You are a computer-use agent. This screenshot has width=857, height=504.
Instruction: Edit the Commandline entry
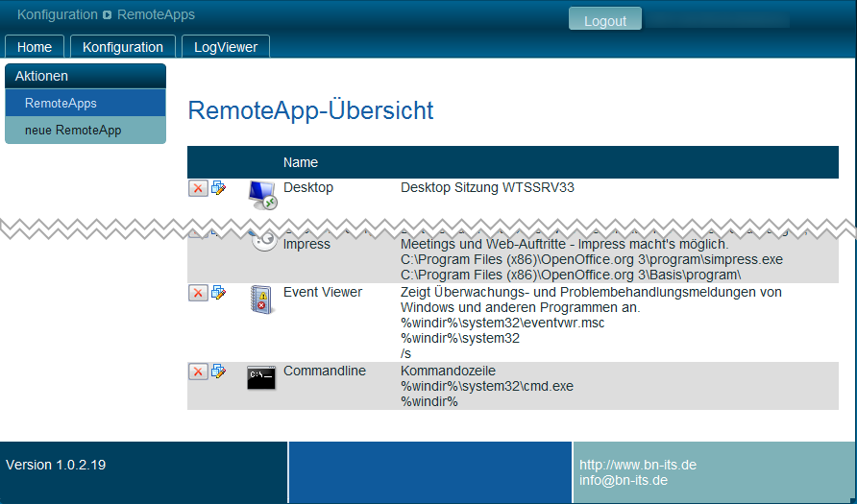point(219,372)
